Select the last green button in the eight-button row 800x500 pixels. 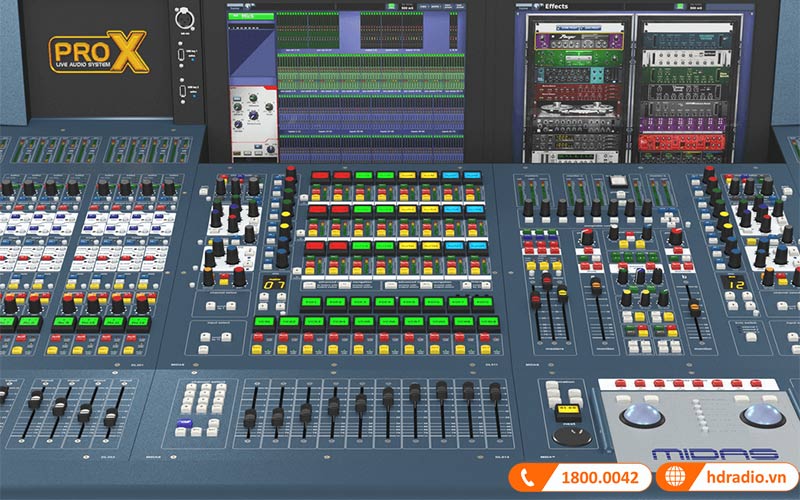[482, 302]
